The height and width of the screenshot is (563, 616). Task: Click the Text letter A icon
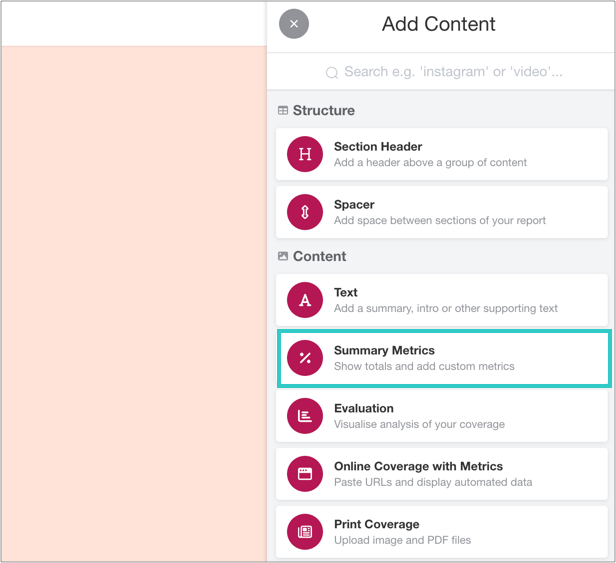coord(305,300)
